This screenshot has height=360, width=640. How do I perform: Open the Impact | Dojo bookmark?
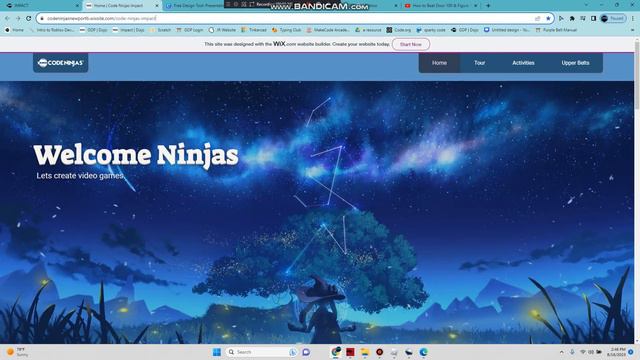(x=128, y=30)
